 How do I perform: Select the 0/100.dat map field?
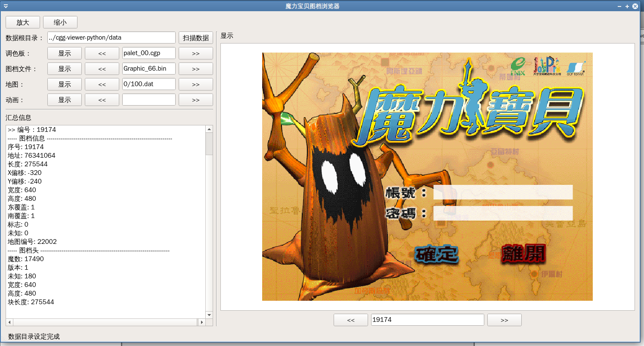pos(149,84)
